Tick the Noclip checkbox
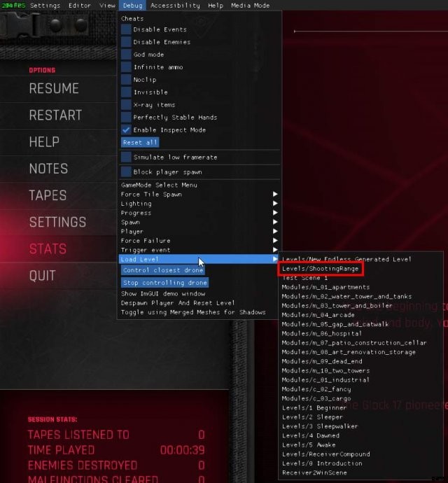This screenshot has width=448, height=483. click(x=126, y=80)
